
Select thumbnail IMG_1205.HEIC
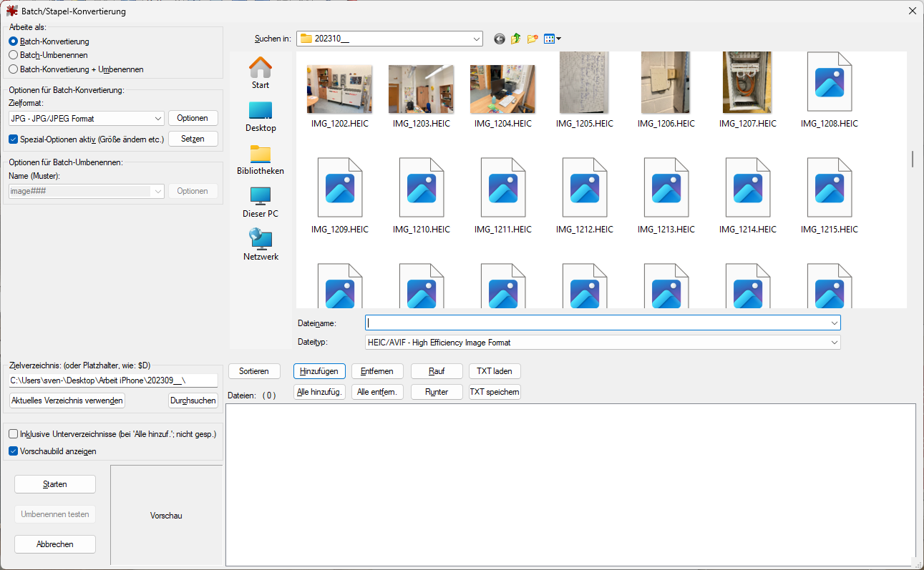click(x=585, y=82)
